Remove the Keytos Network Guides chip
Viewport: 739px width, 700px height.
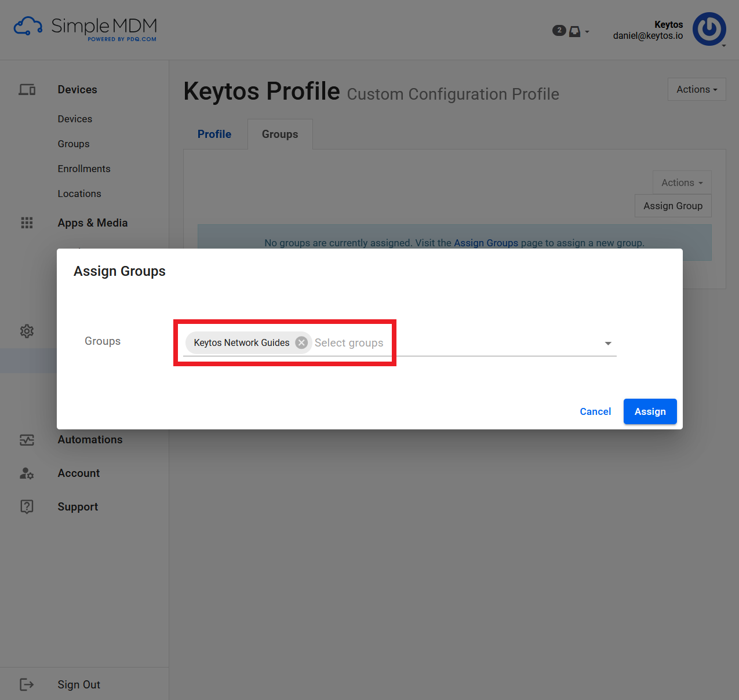click(x=301, y=342)
